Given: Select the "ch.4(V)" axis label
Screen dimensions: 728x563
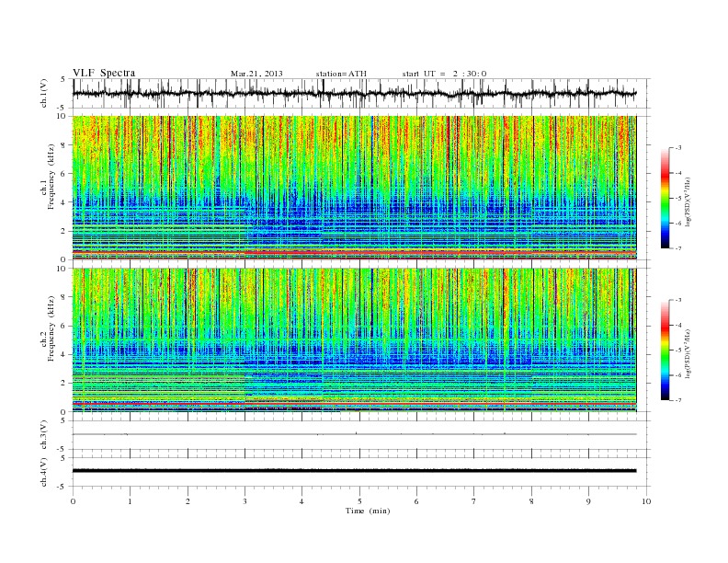Looking at the screenshot, I should 44,472.
